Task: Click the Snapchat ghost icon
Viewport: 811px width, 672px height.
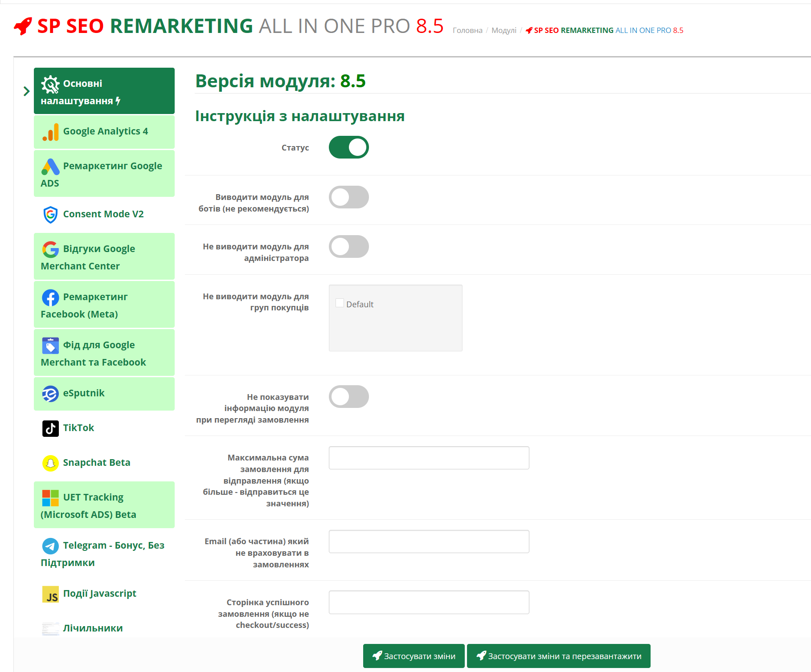Action: click(50, 463)
